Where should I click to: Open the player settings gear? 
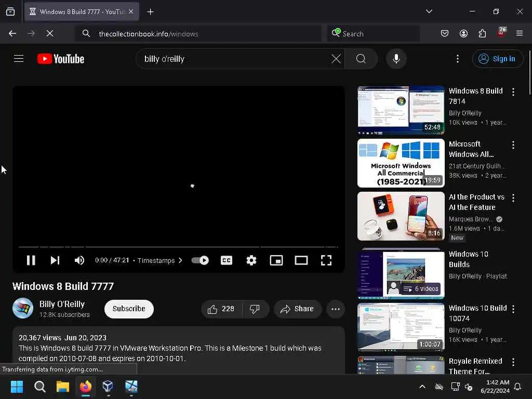(251, 260)
